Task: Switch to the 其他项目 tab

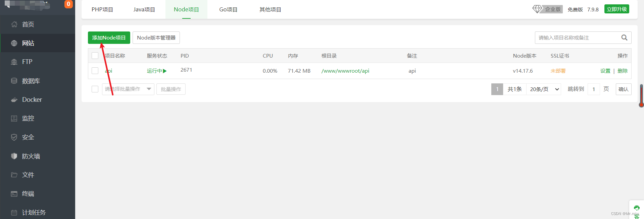Action: pos(270,9)
